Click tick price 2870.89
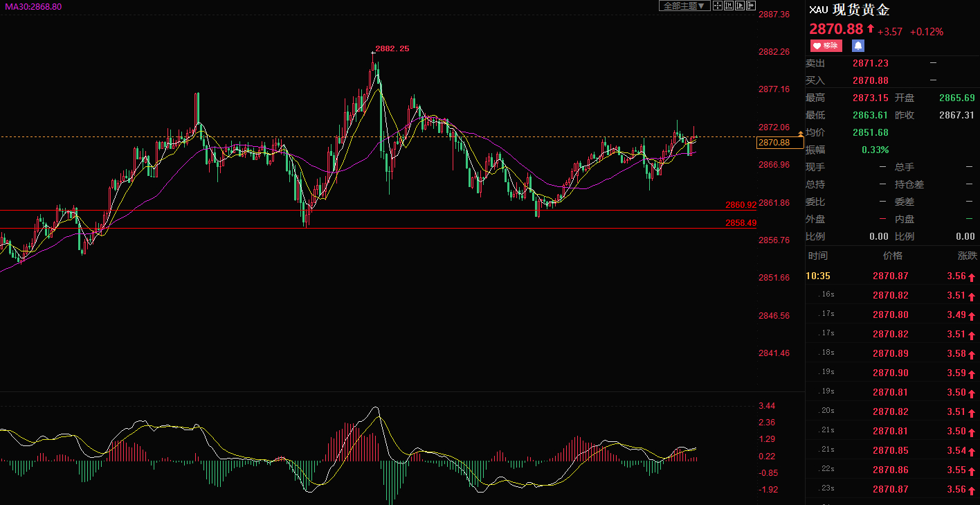980x505 pixels. [891, 353]
